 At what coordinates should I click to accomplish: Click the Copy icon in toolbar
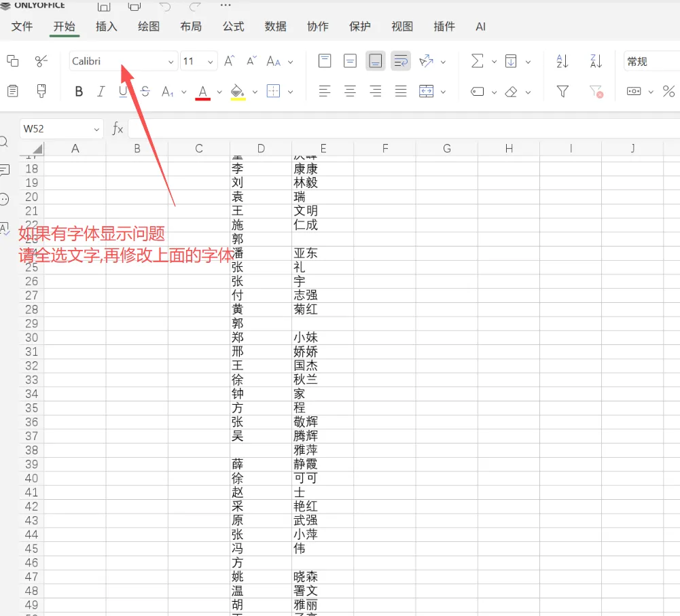tap(13, 61)
